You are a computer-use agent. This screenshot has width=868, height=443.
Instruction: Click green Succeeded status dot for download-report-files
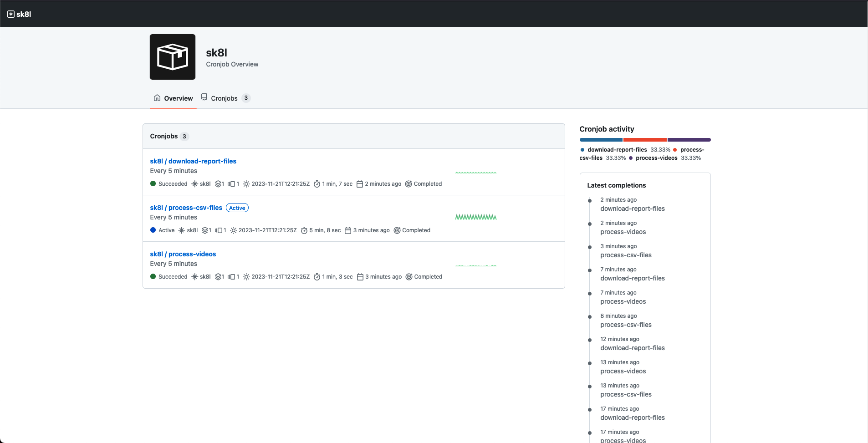pos(153,184)
